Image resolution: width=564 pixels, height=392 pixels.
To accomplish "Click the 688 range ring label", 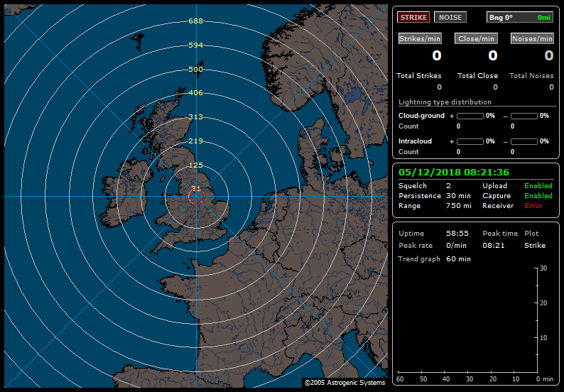I will [x=195, y=21].
